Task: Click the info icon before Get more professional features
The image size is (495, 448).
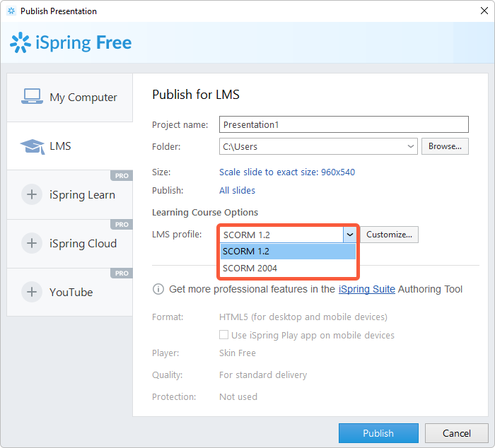Action: point(158,289)
